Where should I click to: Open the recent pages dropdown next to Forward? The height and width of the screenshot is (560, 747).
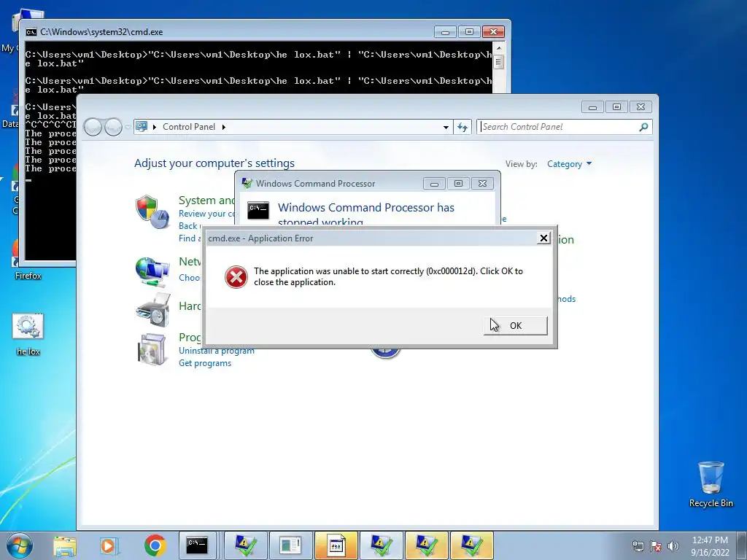click(128, 127)
